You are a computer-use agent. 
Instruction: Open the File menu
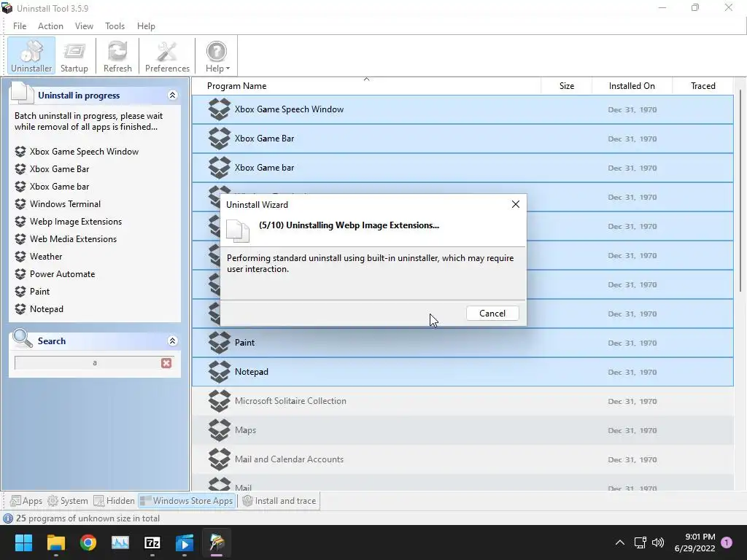pos(20,26)
